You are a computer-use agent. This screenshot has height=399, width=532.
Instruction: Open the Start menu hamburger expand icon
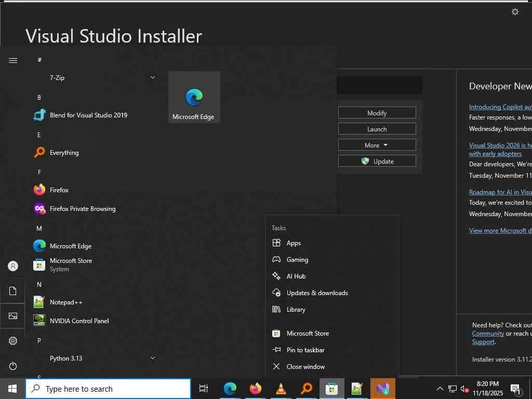[13, 60]
